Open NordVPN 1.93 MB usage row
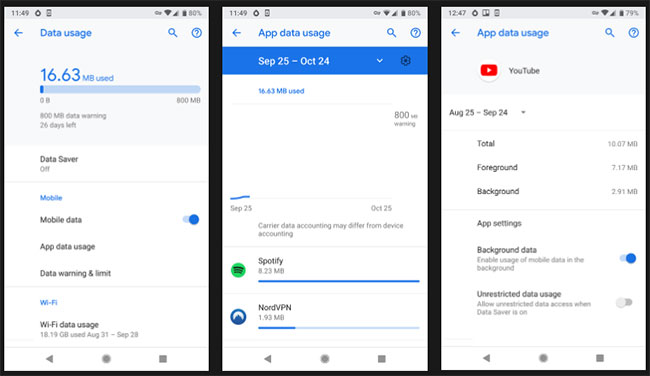The image size is (650, 376). click(325, 317)
